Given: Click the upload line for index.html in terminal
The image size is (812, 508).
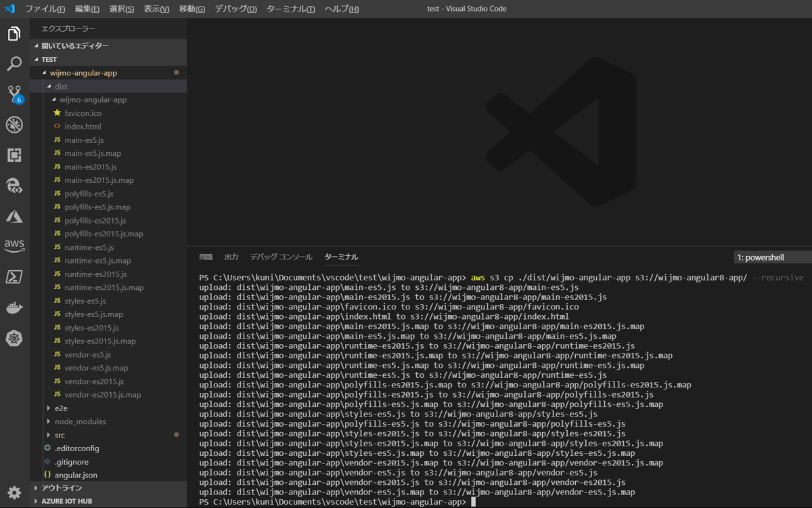Looking at the screenshot, I should [x=384, y=316].
